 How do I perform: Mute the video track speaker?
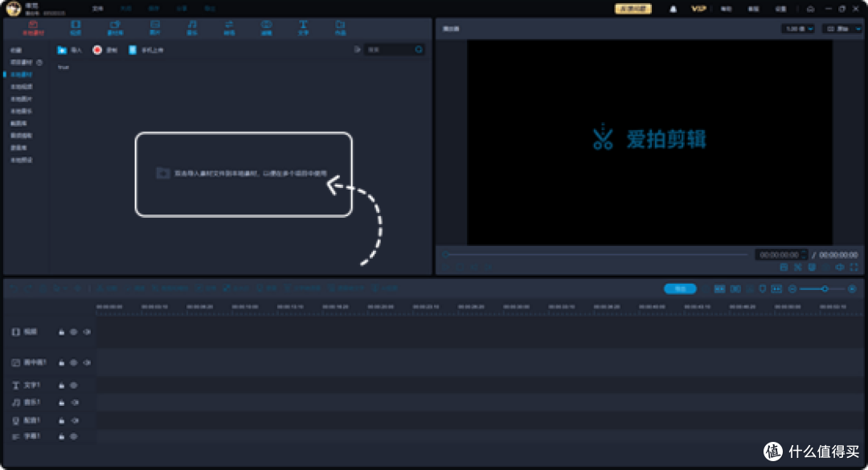(x=87, y=332)
